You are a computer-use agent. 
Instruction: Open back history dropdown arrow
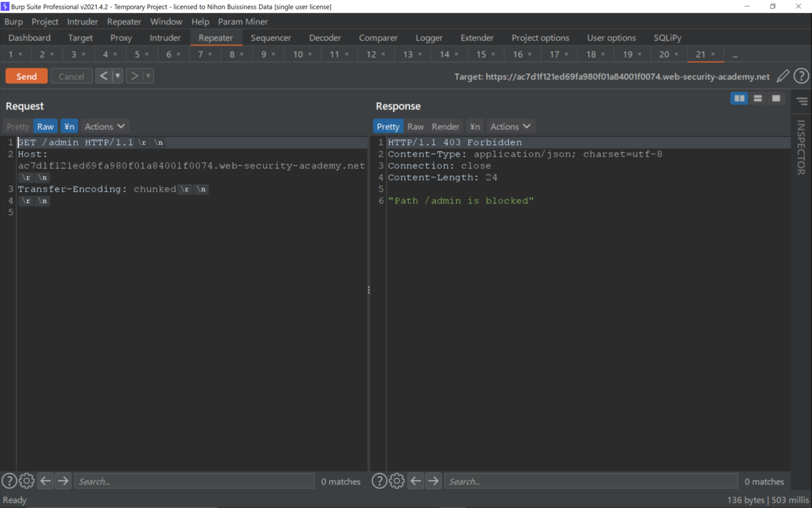point(118,76)
